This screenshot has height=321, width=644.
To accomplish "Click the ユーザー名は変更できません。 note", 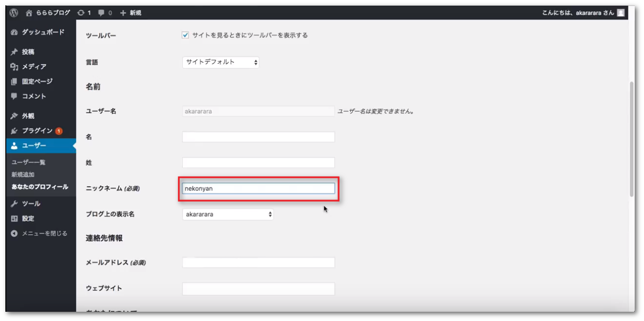I will pyautogui.click(x=376, y=111).
